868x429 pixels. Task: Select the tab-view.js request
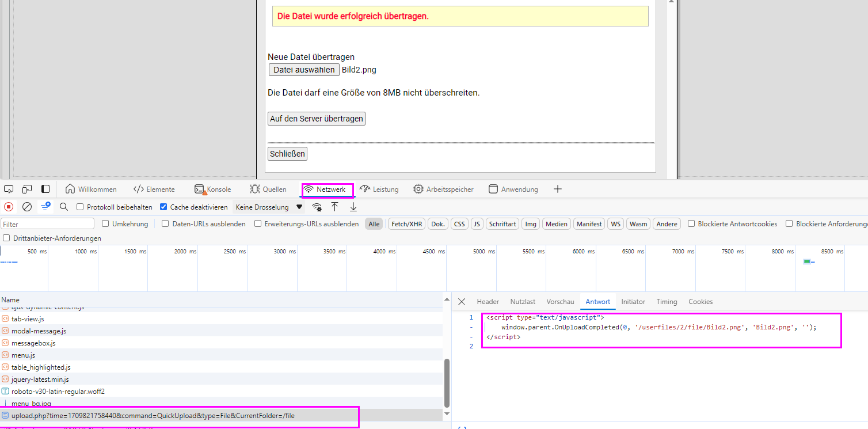click(222, 318)
